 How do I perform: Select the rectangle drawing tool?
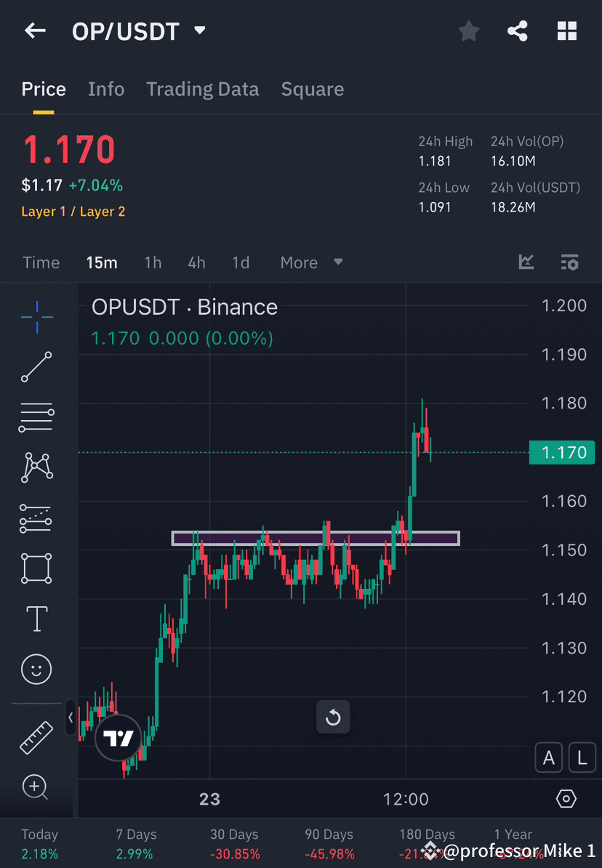point(36,568)
